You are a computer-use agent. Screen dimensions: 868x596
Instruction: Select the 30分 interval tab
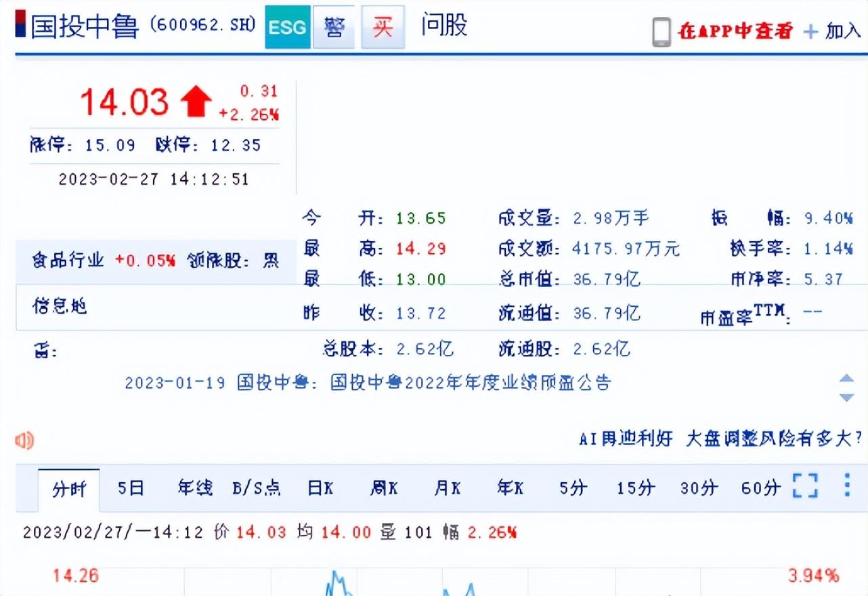pyautogui.click(x=699, y=488)
